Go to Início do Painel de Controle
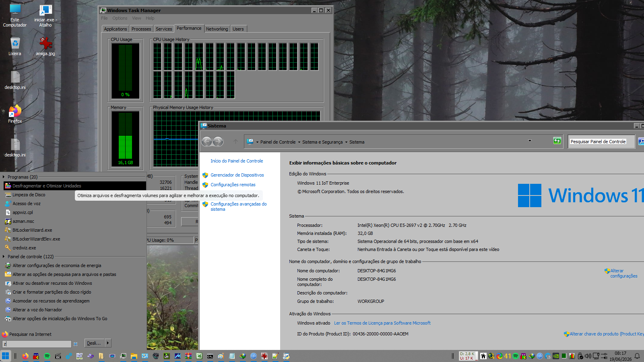 click(x=237, y=161)
